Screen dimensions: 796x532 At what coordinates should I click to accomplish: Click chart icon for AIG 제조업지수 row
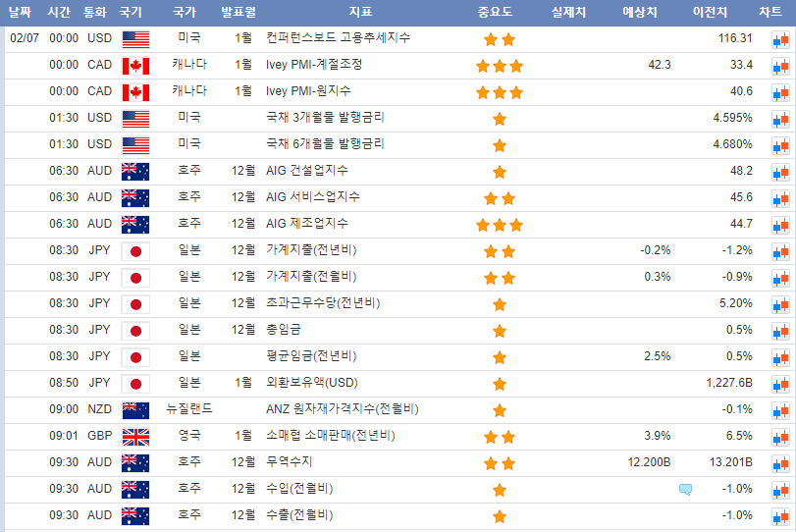[x=779, y=225]
